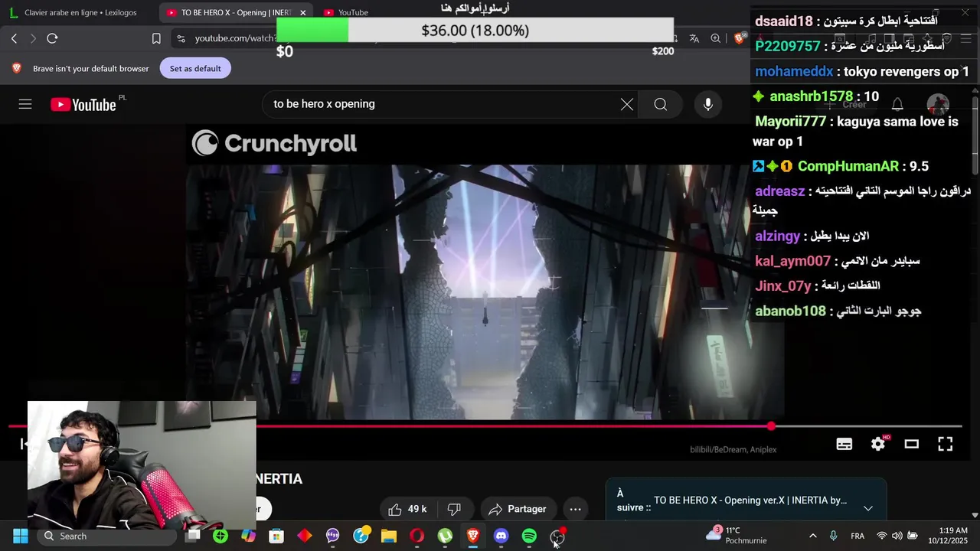This screenshot has height=551, width=980.
Task: Clear the search text with the X icon
Action: pyautogui.click(x=626, y=104)
